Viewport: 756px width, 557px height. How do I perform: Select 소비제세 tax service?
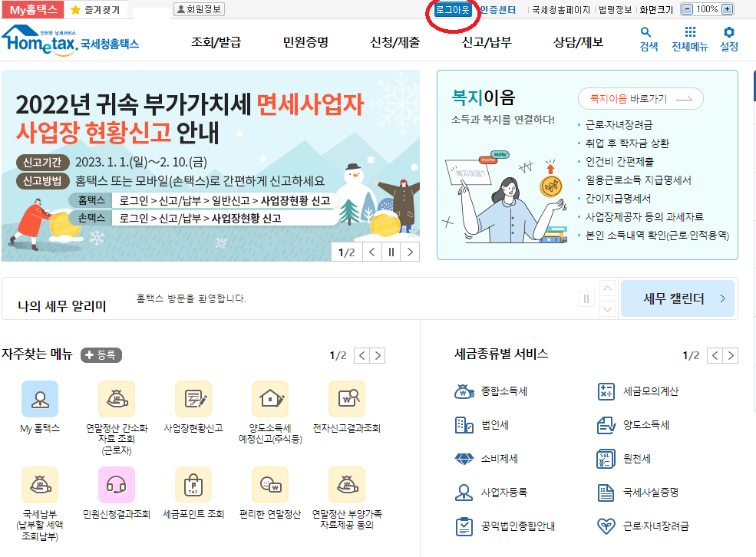486,459
